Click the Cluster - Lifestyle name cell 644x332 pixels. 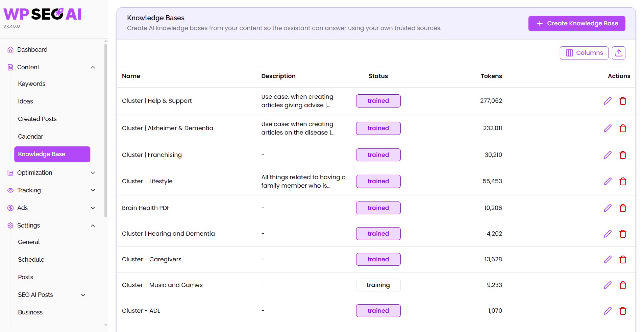coord(147,181)
